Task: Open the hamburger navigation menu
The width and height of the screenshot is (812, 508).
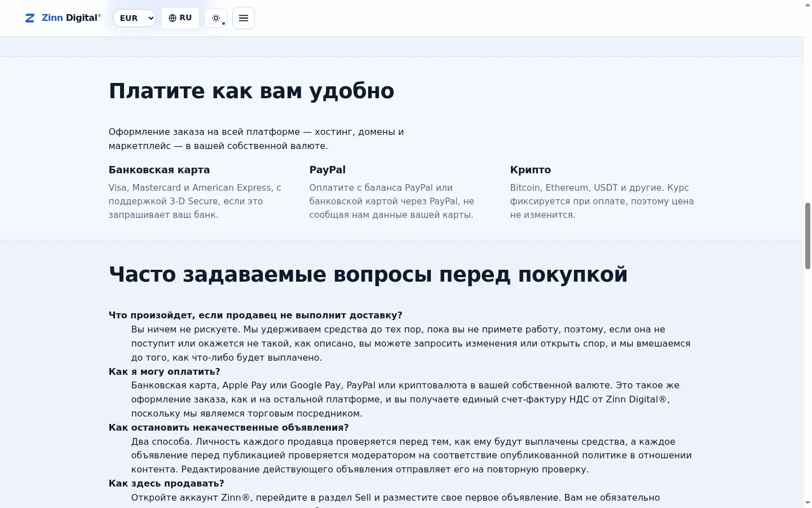Action: click(244, 18)
